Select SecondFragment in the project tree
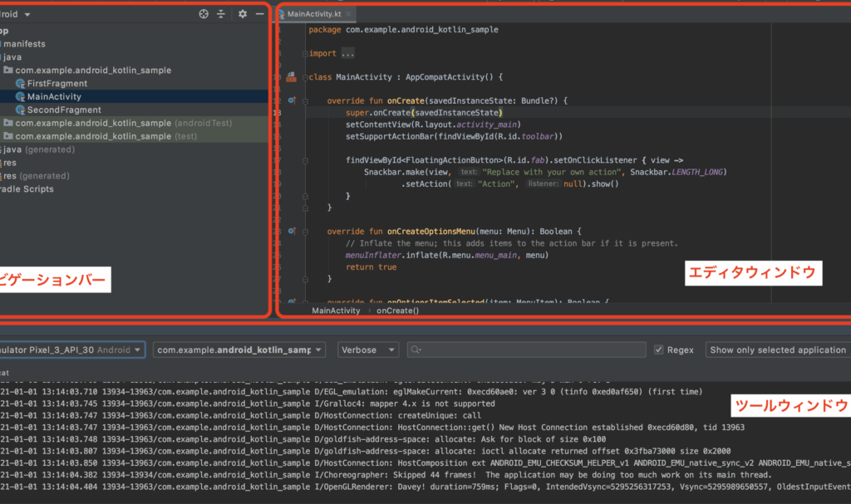 tap(64, 110)
